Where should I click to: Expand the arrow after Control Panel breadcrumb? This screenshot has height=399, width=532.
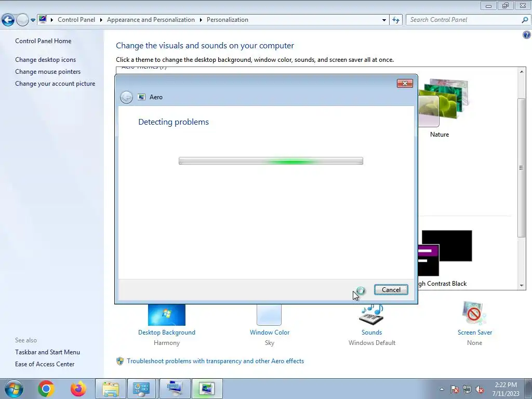click(x=101, y=20)
